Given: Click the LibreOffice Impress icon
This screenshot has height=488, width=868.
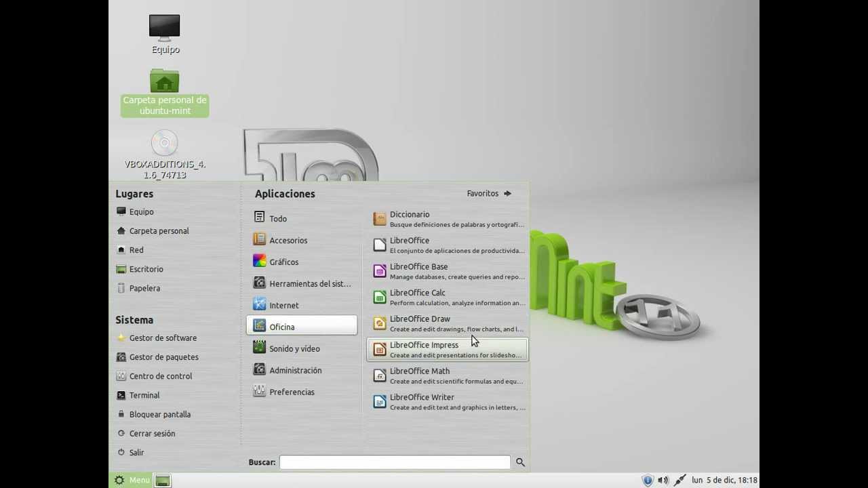Looking at the screenshot, I should [380, 349].
